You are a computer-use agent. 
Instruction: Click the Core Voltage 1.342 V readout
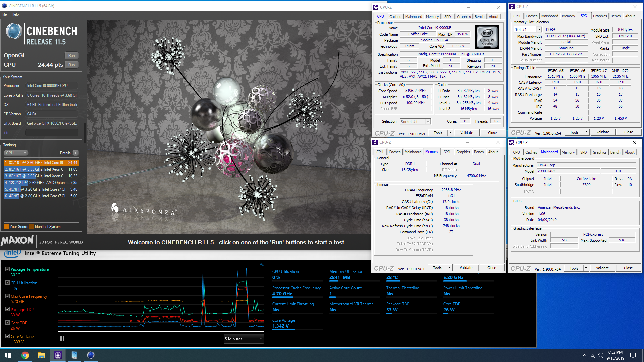click(x=280, y=326)
